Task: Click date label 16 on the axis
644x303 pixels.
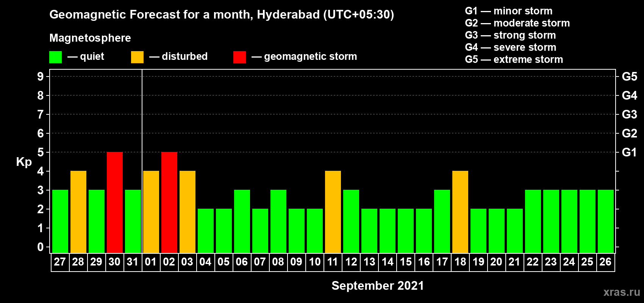Action: 424,262
